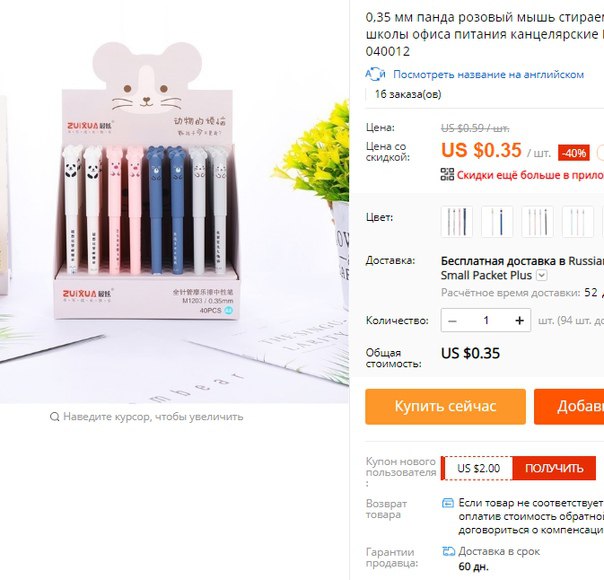Click the magnifier icon under the product image
The width and height of the screenshot is (604, 580).
click(x=55, y=417)
